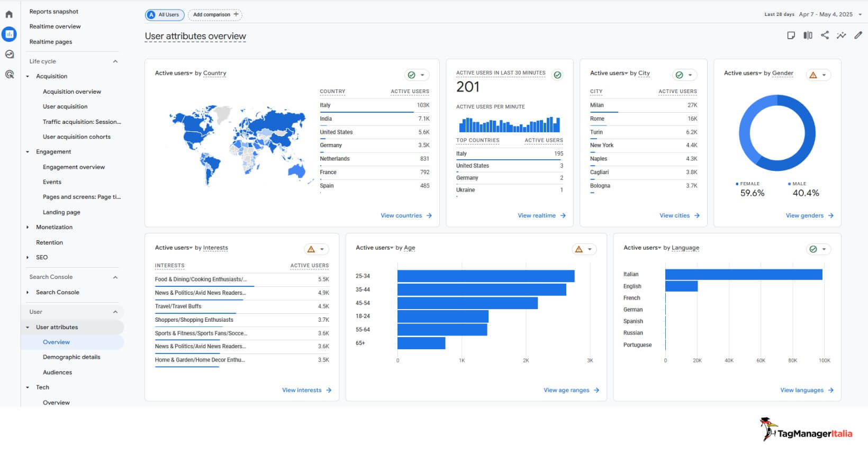Click warning triangle on Interests card
The height and width of the screenshot is (453, 868).
click(x=311, y=249)
